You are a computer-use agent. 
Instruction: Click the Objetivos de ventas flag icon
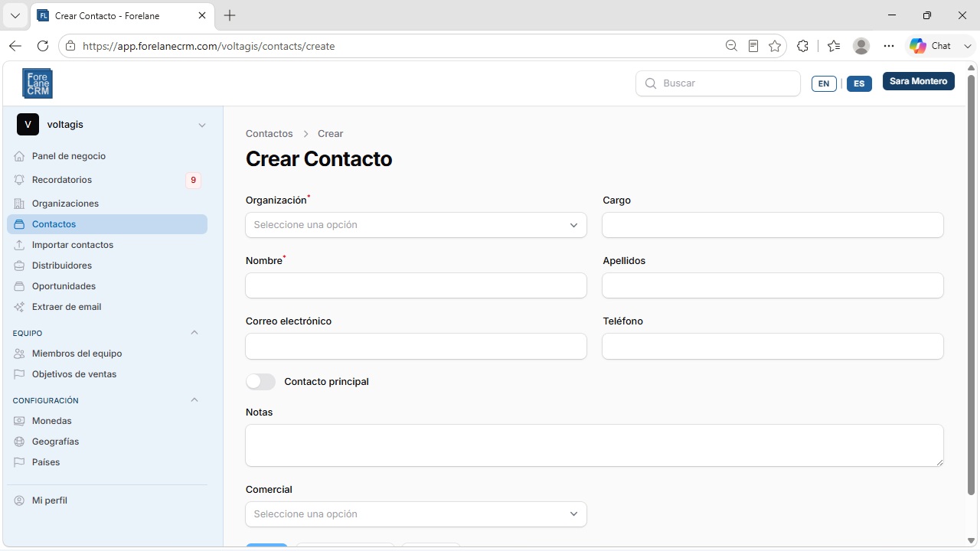pos(19,374)
